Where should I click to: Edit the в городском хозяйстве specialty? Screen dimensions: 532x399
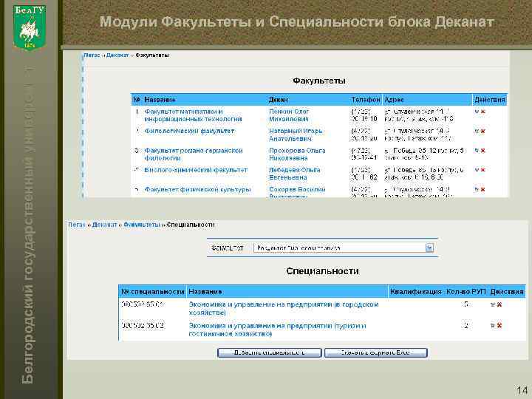coord(493,304)
